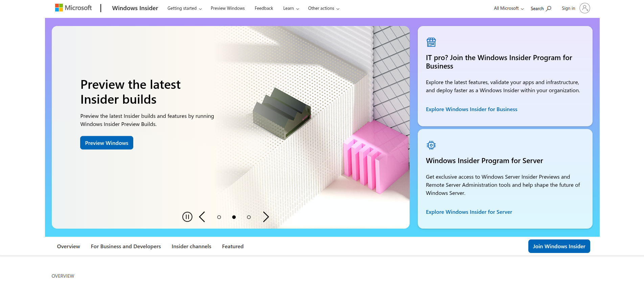Click the storefront icon for Business card
The height and width of the screenshot is (282, 644).
(x=431, y=42)
